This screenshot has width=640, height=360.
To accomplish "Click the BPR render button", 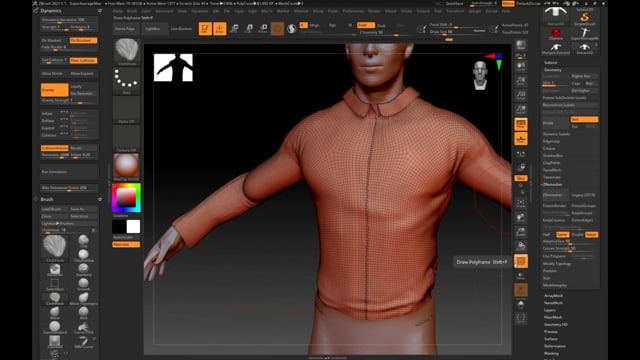I will click(x=521, y=45).
